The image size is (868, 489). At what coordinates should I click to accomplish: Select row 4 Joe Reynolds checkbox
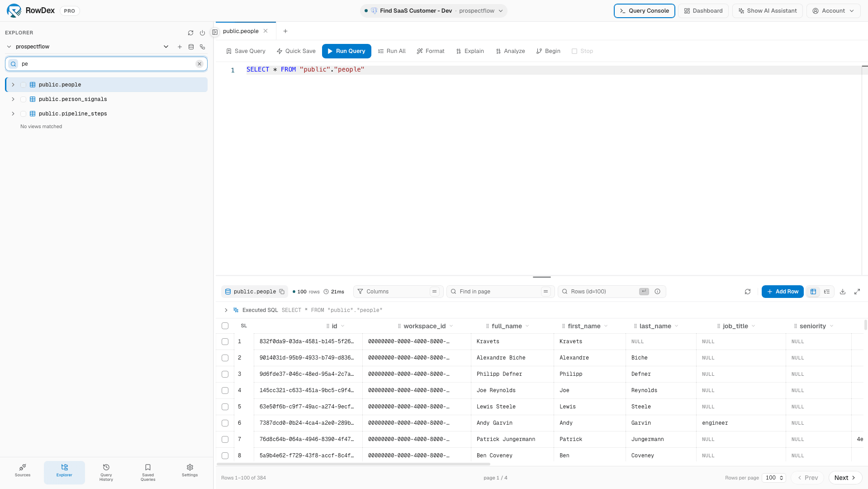[225, 391]
